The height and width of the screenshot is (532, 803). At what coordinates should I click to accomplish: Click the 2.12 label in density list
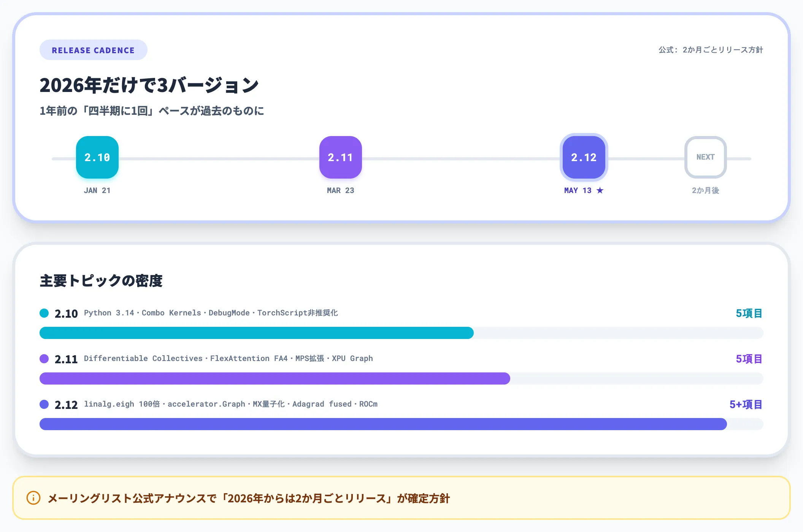coord(66,405)
